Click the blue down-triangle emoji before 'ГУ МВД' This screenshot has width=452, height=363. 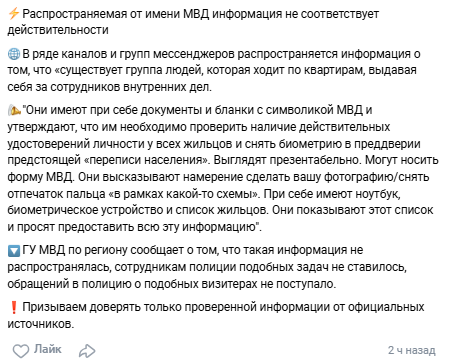coord(14,250)
